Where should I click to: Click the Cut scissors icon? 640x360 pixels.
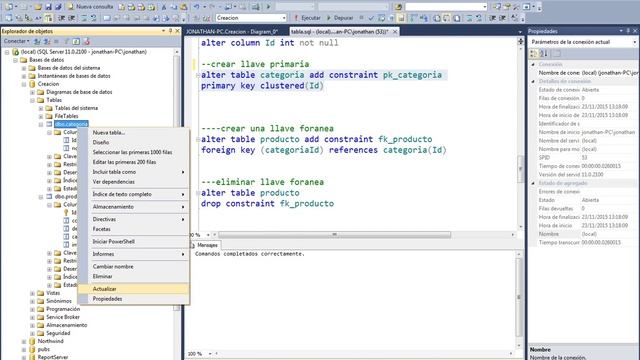pyautogui.click(x=163, y=7)
